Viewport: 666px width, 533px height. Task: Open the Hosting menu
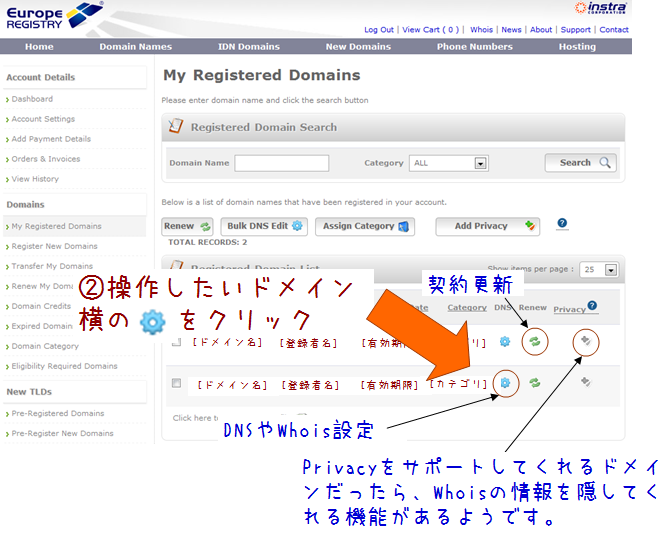point(577,47)
